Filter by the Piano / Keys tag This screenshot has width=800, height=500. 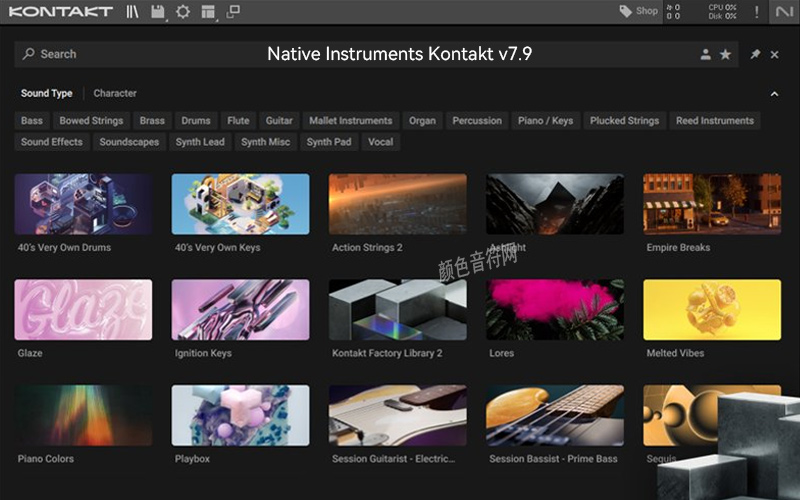545,121
